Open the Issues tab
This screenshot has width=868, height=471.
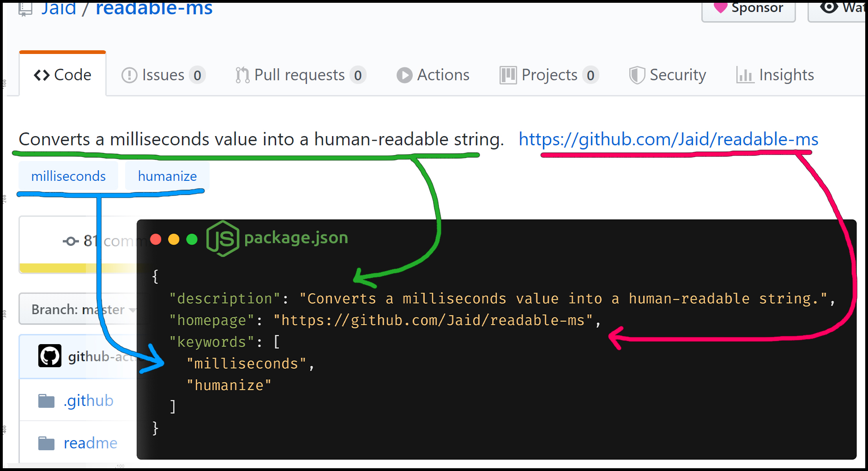[x=163, y=75]
